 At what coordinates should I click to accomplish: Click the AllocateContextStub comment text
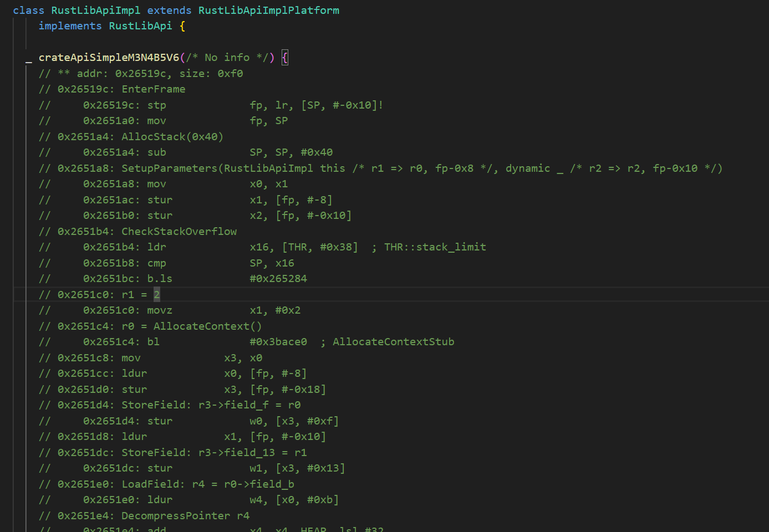pos(393,342)
